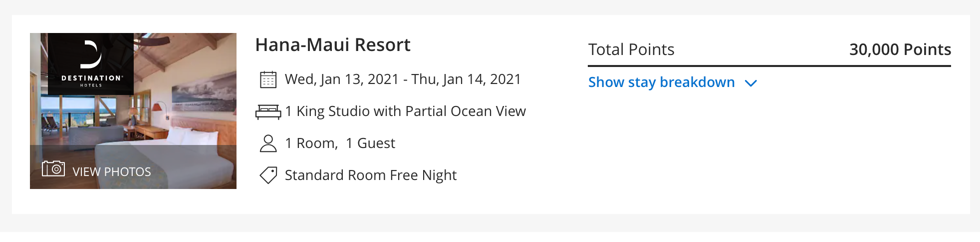This screenshot has height=242, width=980.
Task: Open VIEW PHOTOS for the resort
Action: point(111,171)
